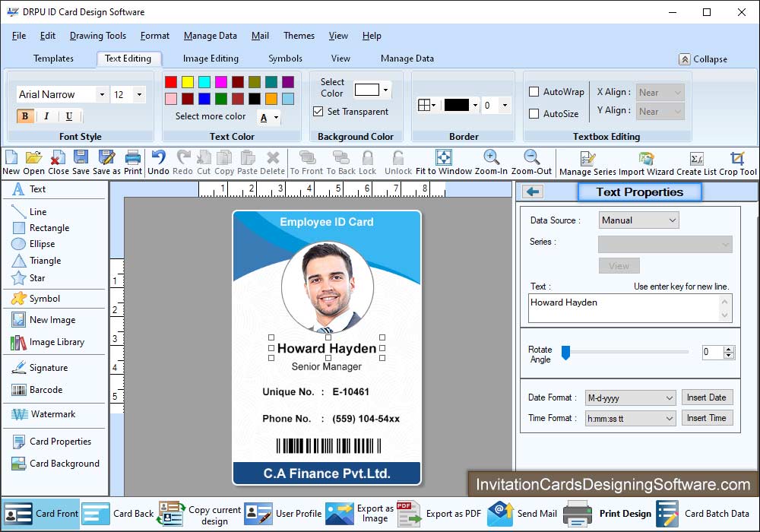The height and width of the screenshot is (532, 760).
Task: Zoom in with the Zoom-In icon
Action: pyautogui.click(x=491, y=157)
